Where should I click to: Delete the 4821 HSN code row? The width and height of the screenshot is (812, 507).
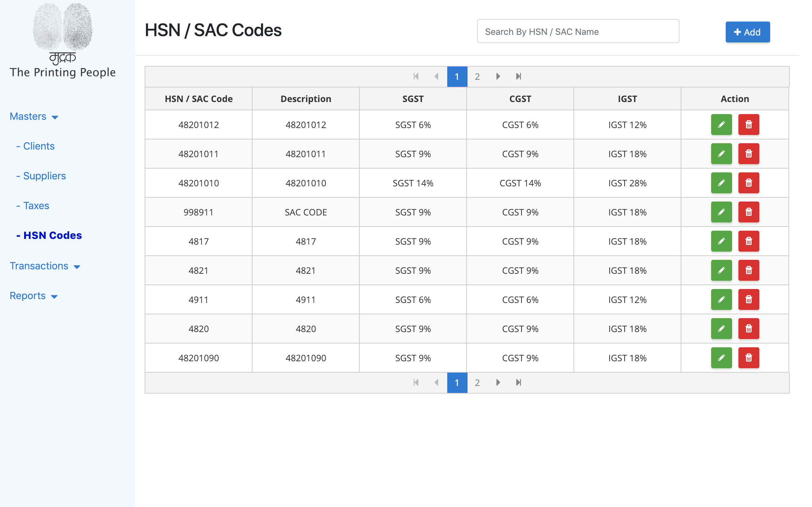(x=749, y=270)
